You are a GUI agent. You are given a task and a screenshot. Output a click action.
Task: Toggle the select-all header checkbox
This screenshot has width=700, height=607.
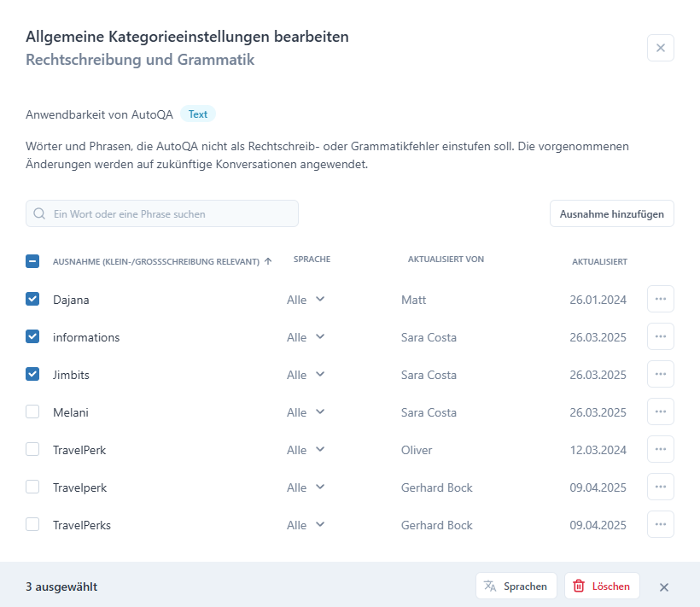point(32,261)
